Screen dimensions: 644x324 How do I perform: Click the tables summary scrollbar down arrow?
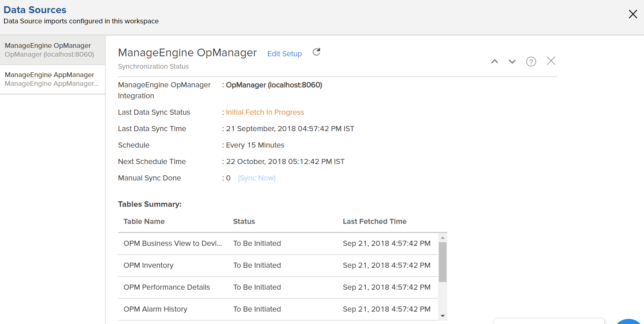[442, 316]
